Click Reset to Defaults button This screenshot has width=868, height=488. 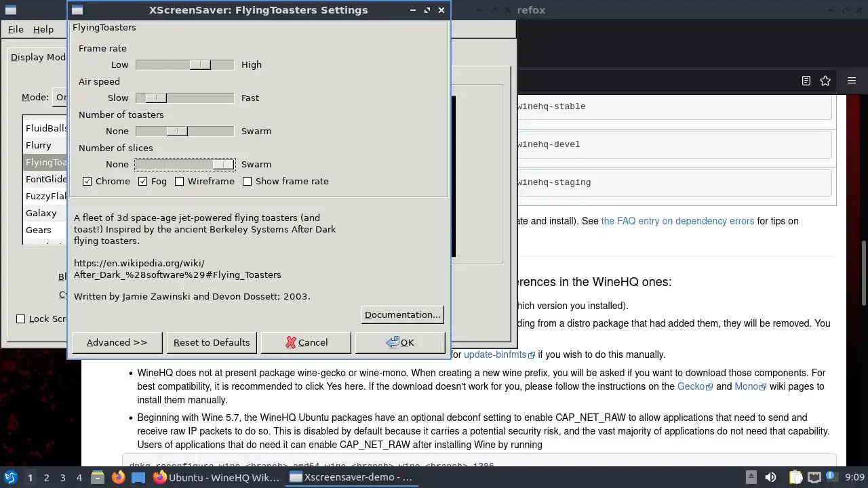(x=212, y=342)
